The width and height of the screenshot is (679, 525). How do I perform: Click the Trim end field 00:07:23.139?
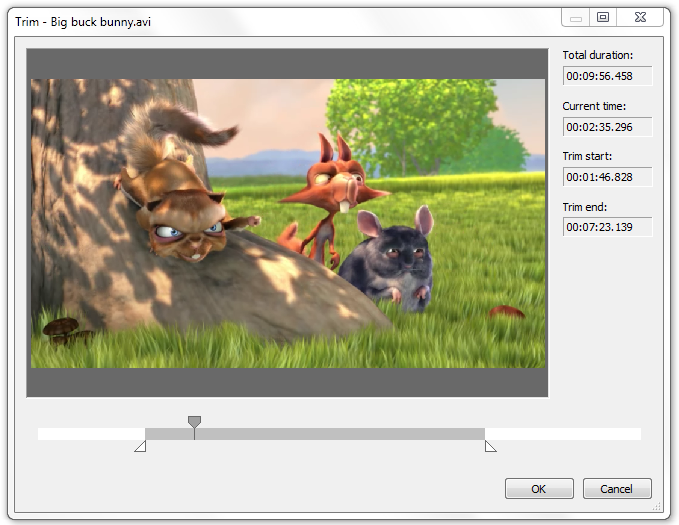point(607,227)
